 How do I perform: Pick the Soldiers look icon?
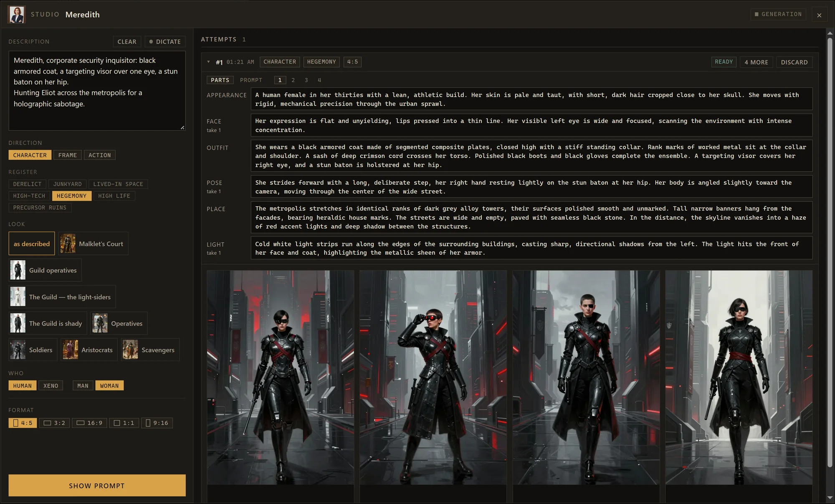(18, 350)
